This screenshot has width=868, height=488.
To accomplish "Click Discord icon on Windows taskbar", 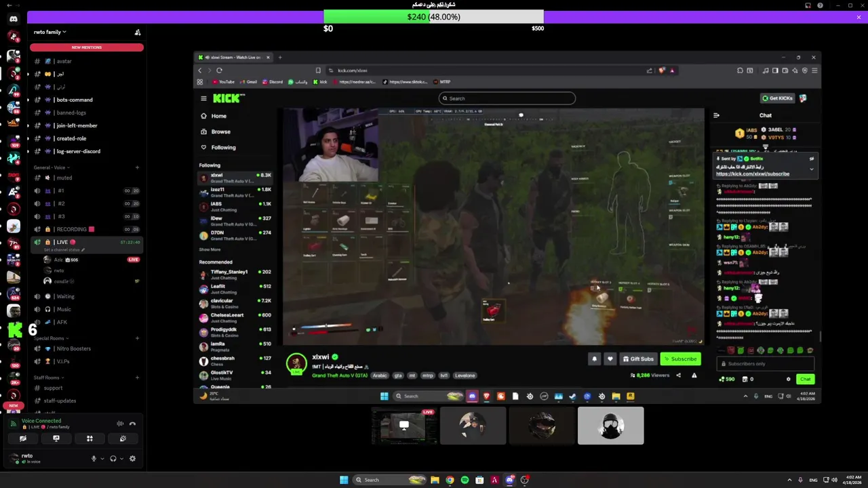I will click(x=509, y=480).
